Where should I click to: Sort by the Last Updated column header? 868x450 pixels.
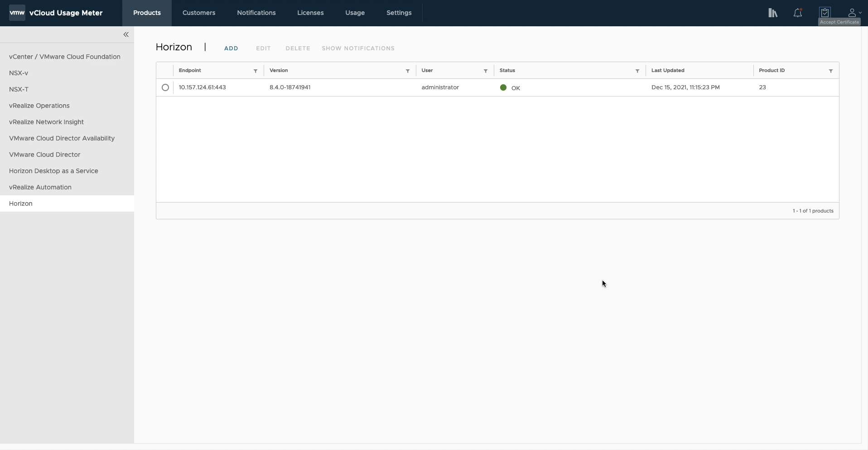(668, 70)
